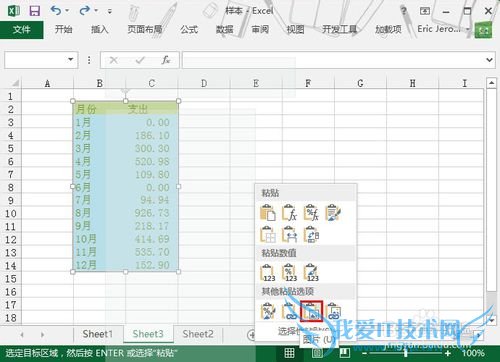Viewport: 500px width, 362px height.
Task: Switch to Normal view in status bar
Action: tap(289, 353)
